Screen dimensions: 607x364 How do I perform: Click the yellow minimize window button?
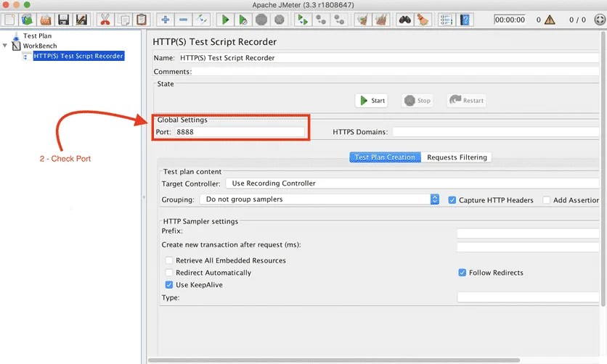(x=16, y=4)
